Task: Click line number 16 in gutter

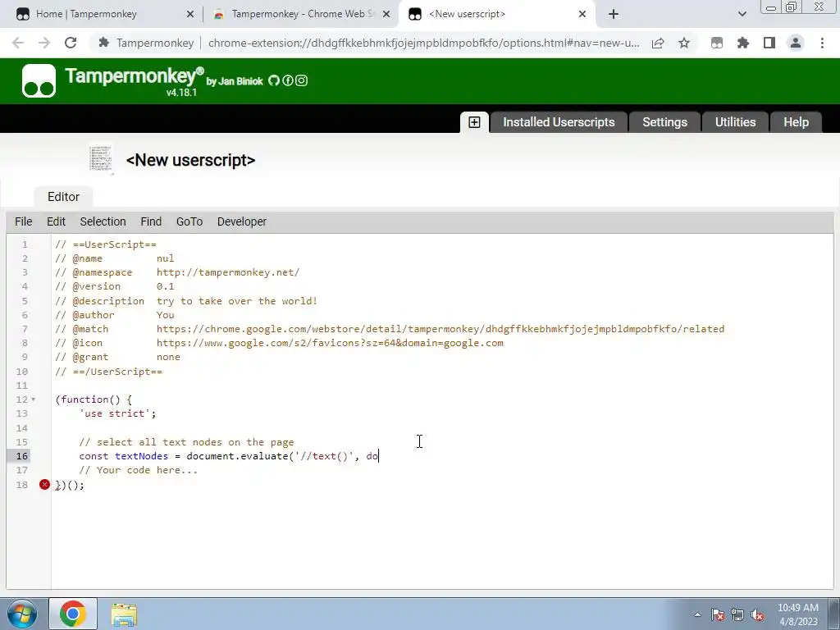Action: [22, 456]
